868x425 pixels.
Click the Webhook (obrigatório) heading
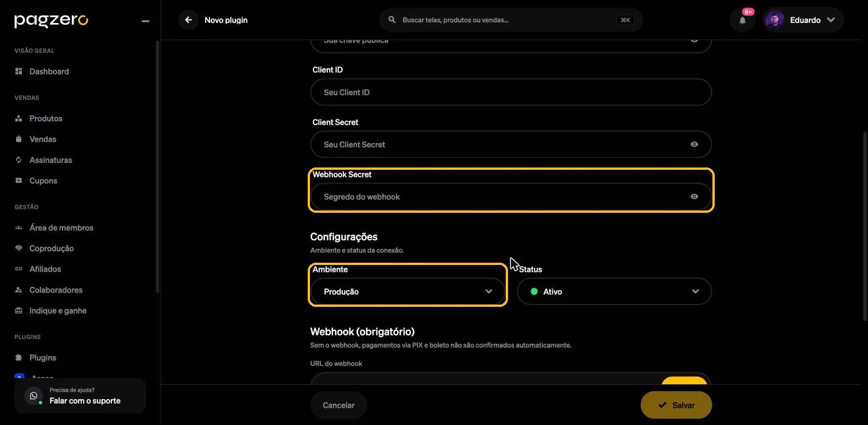pos(362,332)
